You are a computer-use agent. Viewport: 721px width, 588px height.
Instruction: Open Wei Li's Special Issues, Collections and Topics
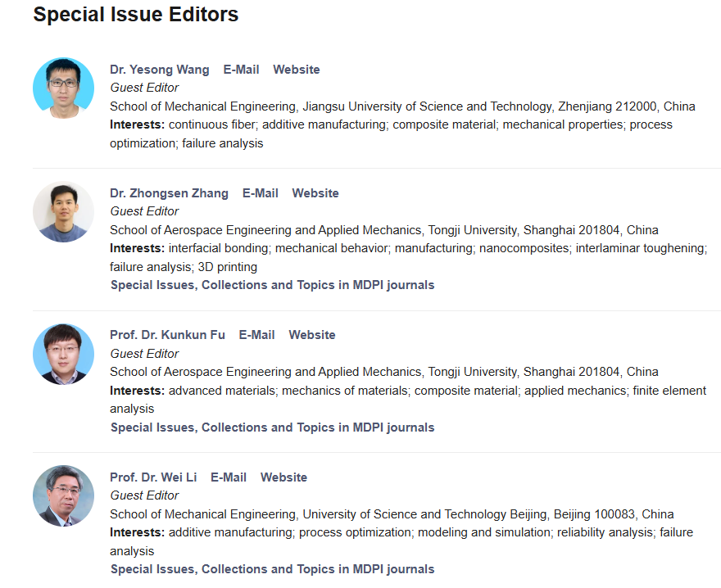point(272,569)
